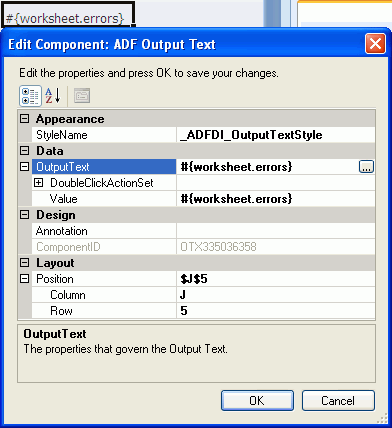The width and height of the screenshot is (392, 428).
Task: Edit the $J$5 position value
Action: [x=276, y=279]
